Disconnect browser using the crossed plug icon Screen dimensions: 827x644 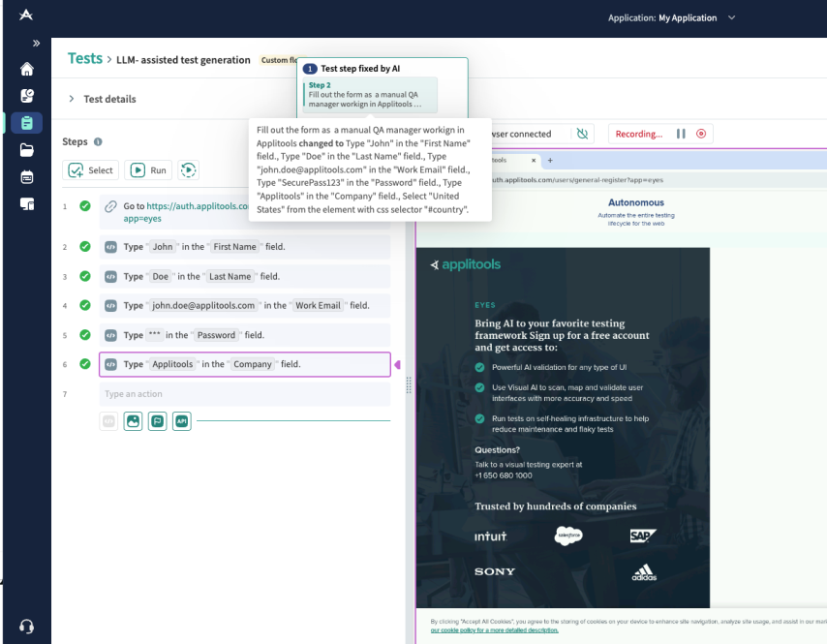click(582, 134)
